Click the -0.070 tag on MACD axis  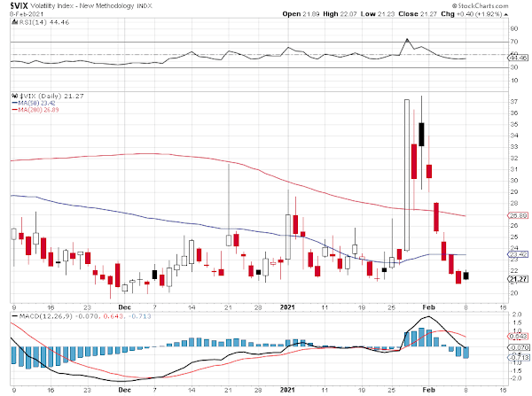518,347
